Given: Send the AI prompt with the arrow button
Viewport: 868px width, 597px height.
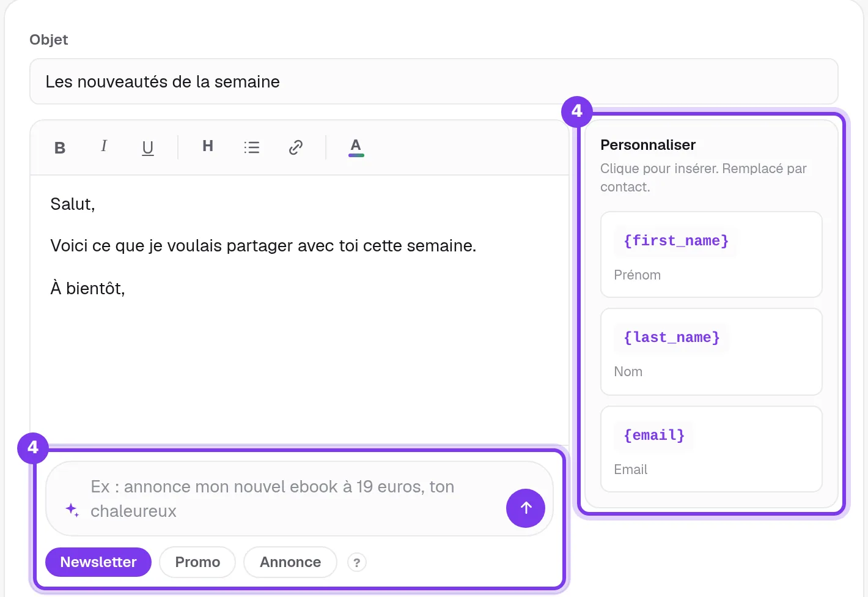Looking at the screenshot, I should pos(526,508).
